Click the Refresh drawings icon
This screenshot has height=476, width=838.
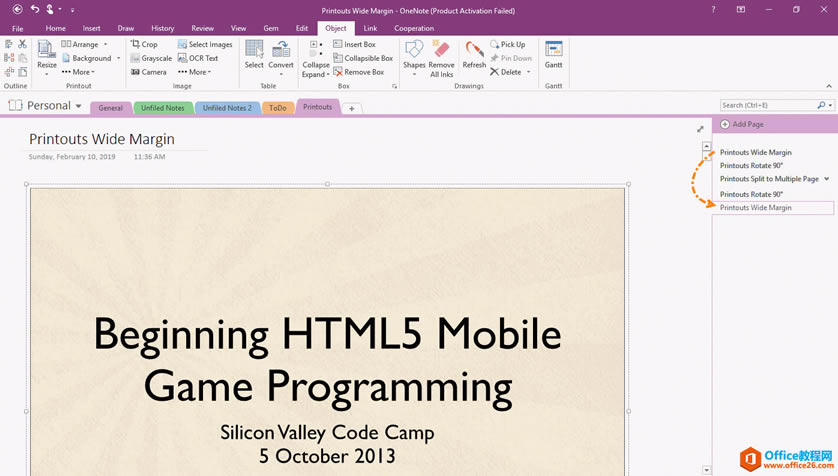click(474, 54)
